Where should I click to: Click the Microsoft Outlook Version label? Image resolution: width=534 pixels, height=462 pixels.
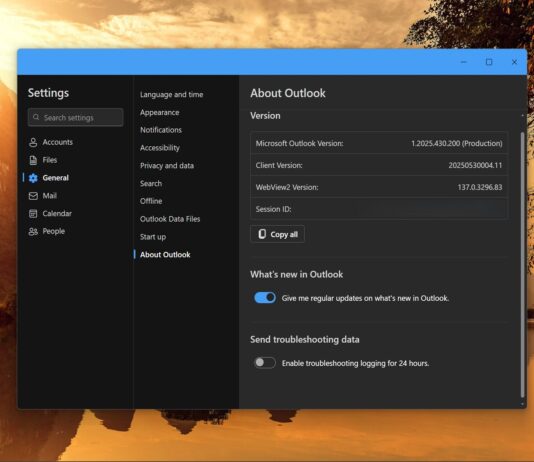click(x=299, y=143)
